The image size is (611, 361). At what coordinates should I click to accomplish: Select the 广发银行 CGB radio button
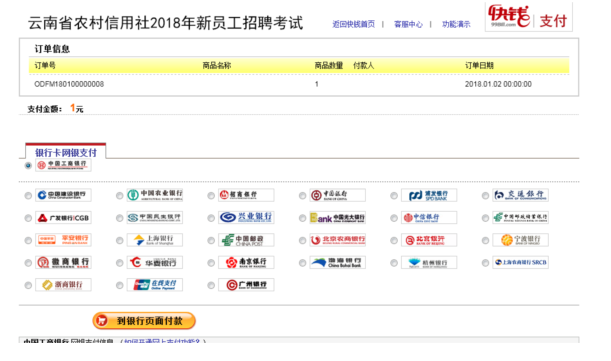pyautogui.click(x=28, y=218)
